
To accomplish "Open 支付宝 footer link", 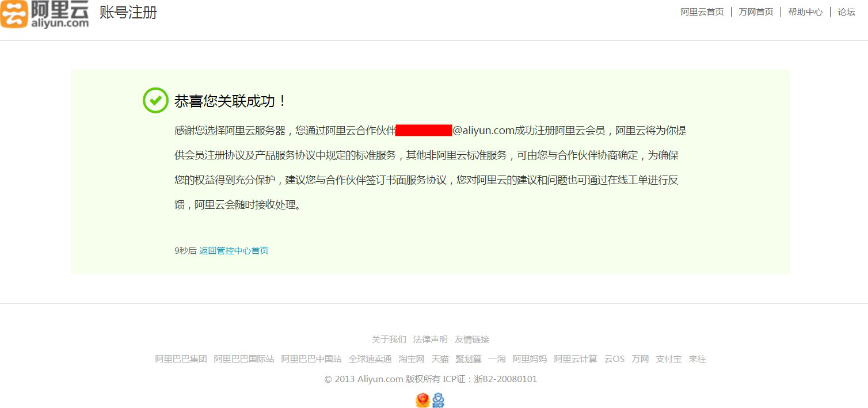I will click(669, 359).
